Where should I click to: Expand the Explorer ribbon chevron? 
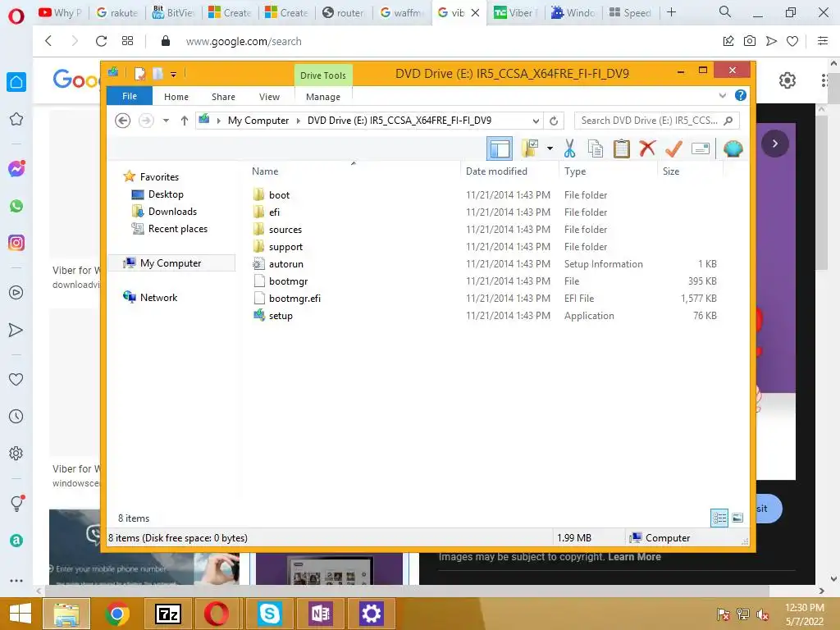pos(722,95)
